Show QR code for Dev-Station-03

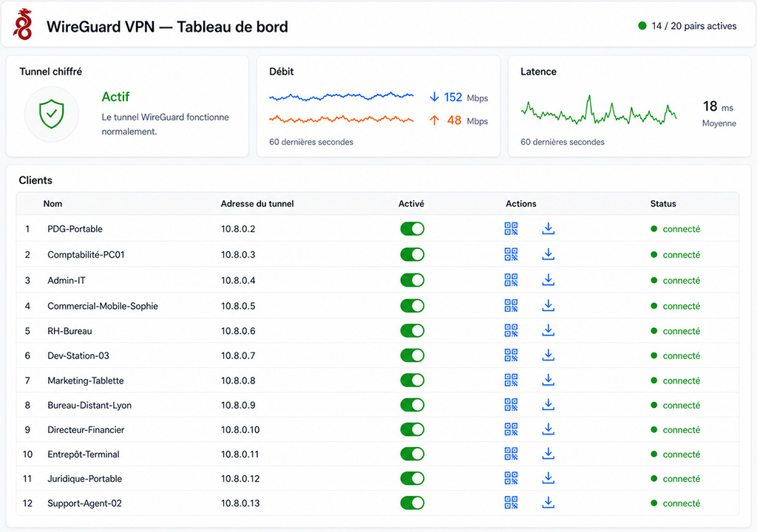[511, 355]
